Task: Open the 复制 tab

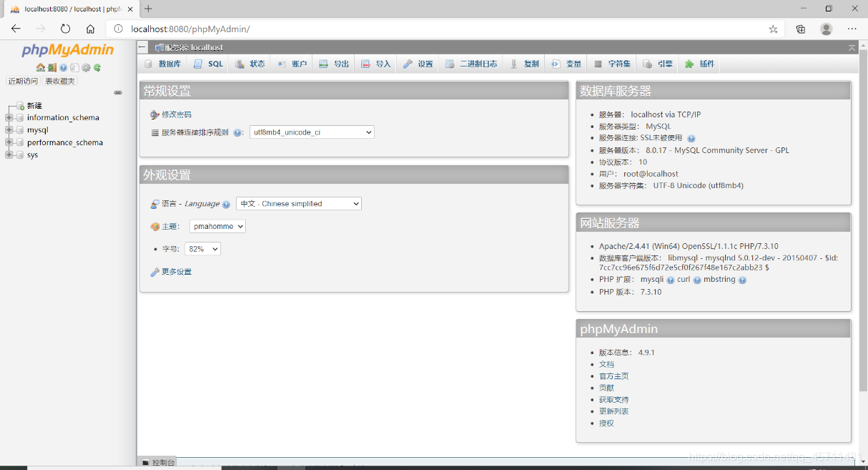Action: coord(525,64)
